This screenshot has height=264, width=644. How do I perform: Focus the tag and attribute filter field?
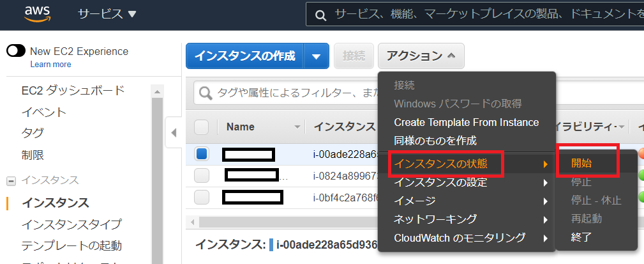(287, 93)
